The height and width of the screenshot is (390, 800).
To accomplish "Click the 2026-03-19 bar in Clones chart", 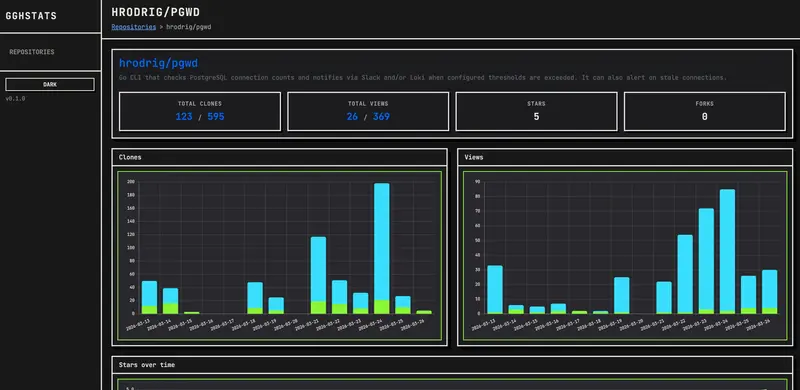I will pyautogui.click(x=276, y=305).
